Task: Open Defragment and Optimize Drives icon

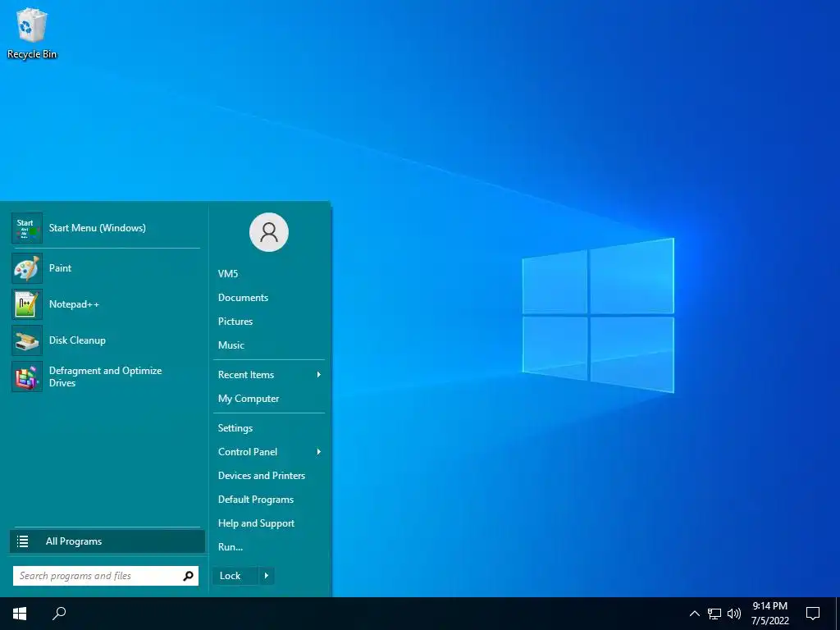Action: (27, 377)
